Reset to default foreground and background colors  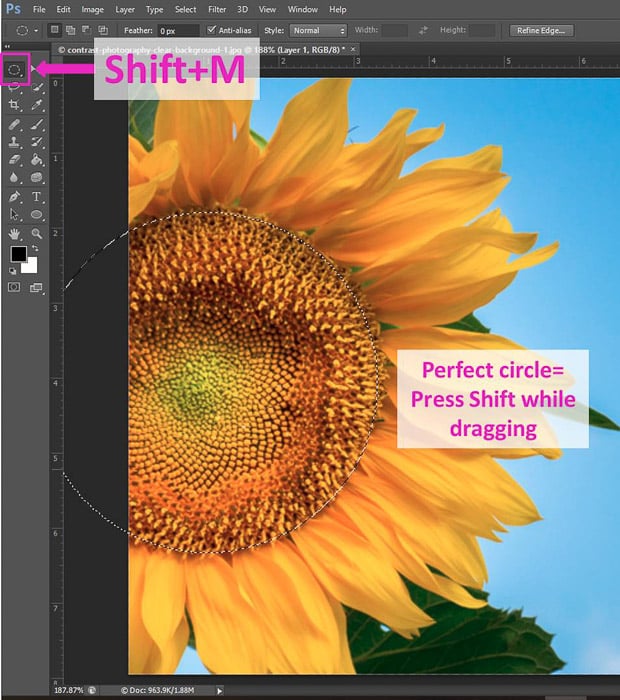pos(12,271)
